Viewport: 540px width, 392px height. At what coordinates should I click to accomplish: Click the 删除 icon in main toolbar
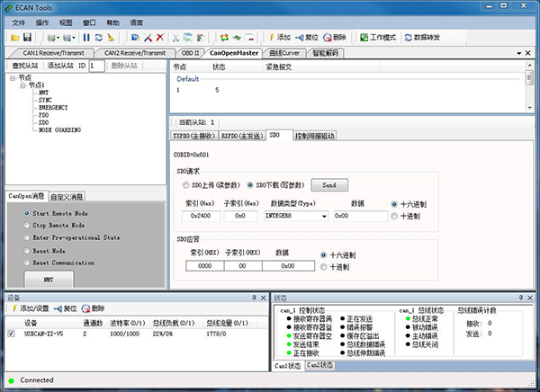(x=334, y=38)
